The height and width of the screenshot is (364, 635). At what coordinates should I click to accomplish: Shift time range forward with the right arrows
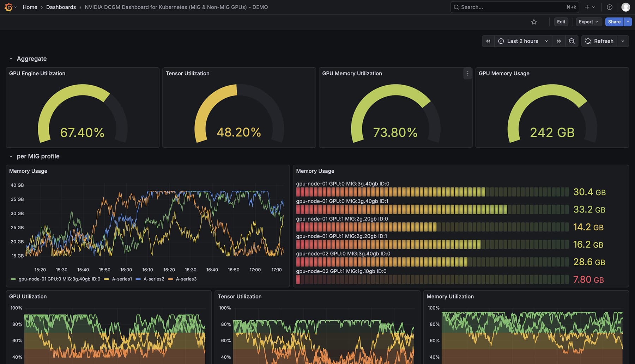[559, 41]
